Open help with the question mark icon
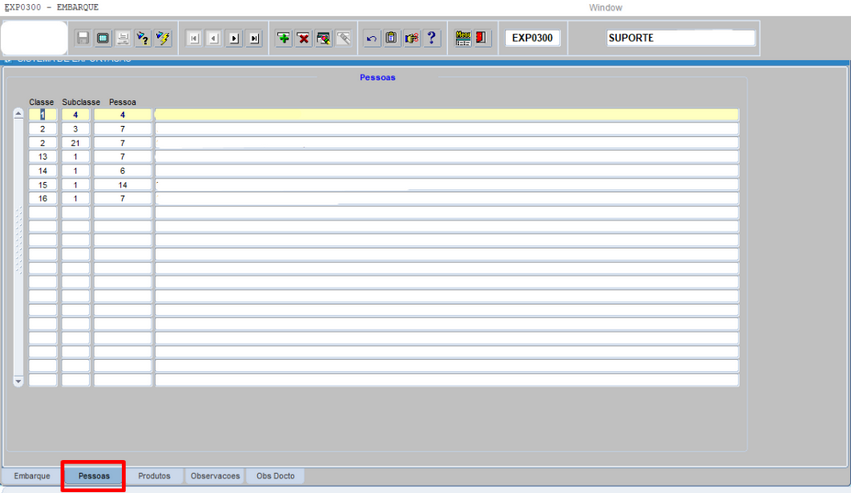851x493 pixels. (x=432, y=38)
